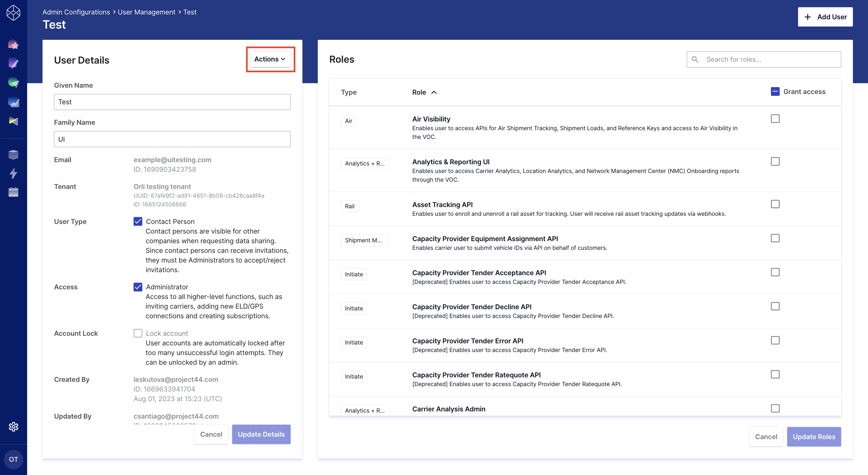Click the Update Roles button

pyautogui.click(x=814, y=437)
